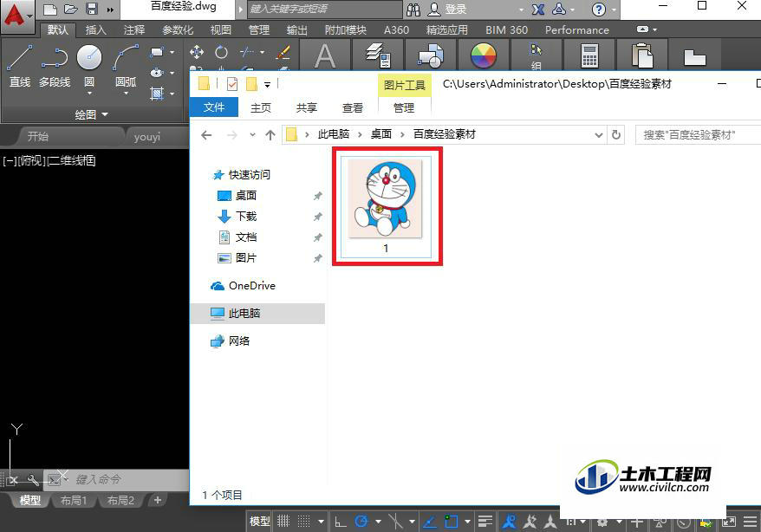Click the clipboard paste icon
This screenshot has width=761, height=532.
click(642, 55)
